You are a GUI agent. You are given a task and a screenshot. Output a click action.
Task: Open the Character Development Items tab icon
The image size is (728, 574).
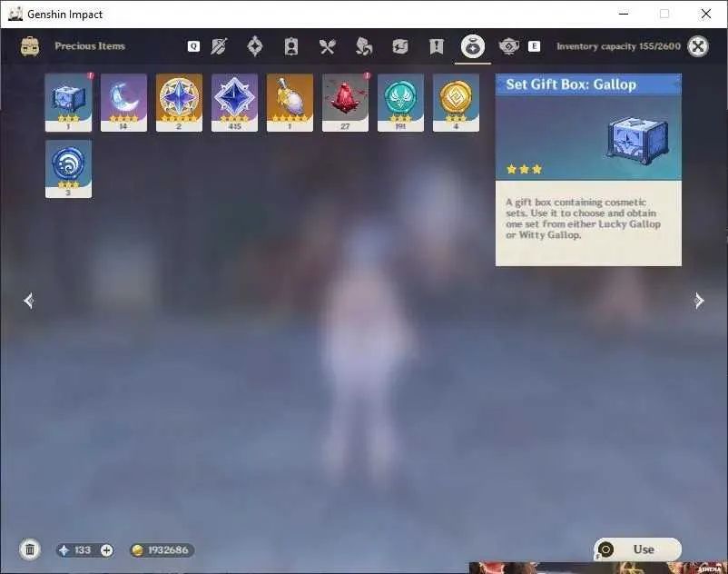291,46
